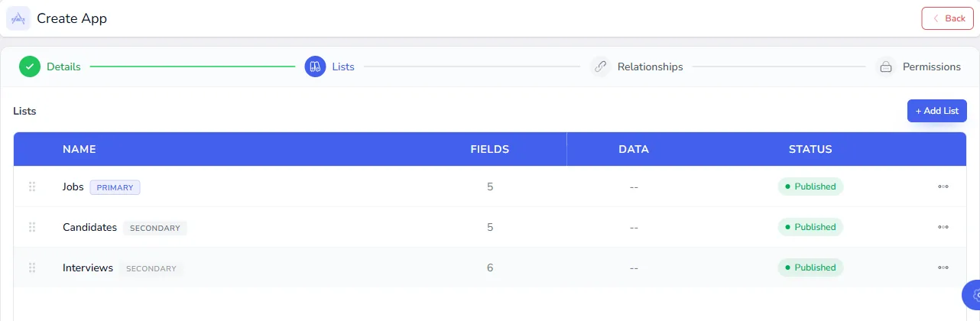Click Candidates field count 5
This screenshot has width=980, height=321.
[490, 227]
